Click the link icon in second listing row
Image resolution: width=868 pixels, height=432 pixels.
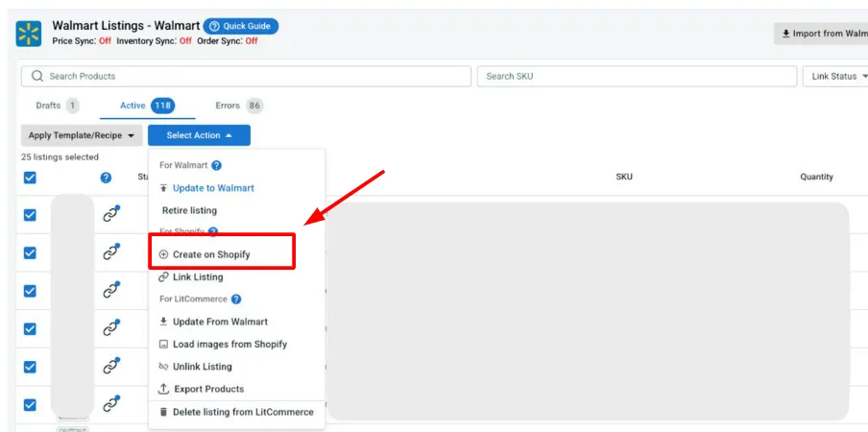coord(111,252)
